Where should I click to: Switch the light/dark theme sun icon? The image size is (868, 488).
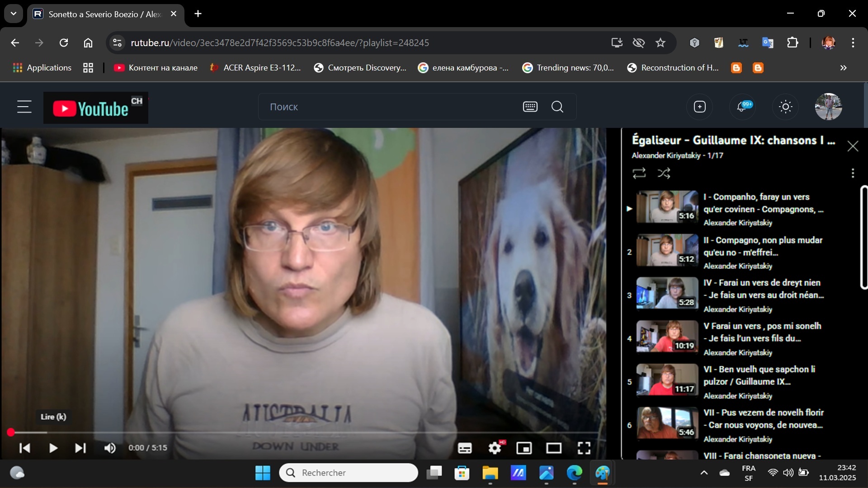coord(785,107)
